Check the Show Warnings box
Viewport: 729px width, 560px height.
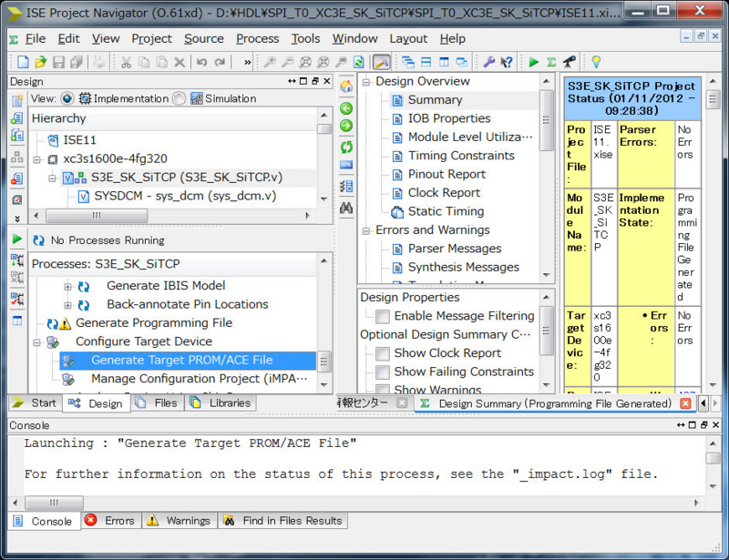(x=383, y=390)
